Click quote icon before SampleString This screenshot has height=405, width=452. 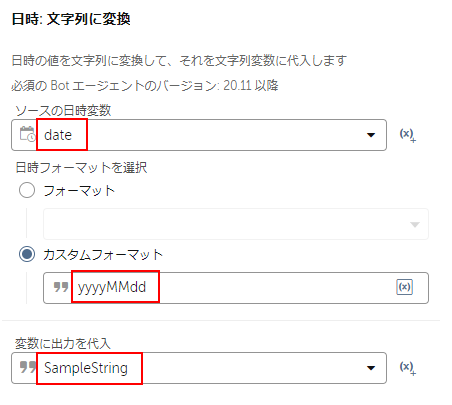click(28, 367)
